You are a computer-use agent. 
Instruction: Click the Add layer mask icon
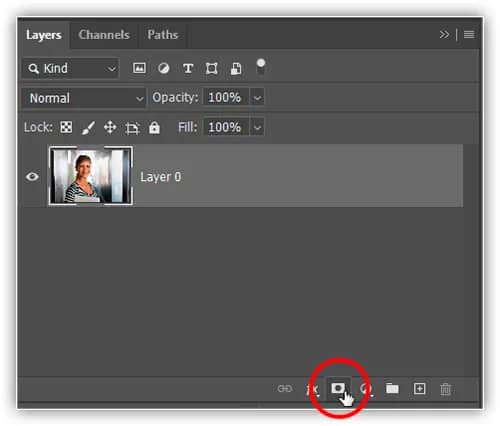[x=338, y=388]
